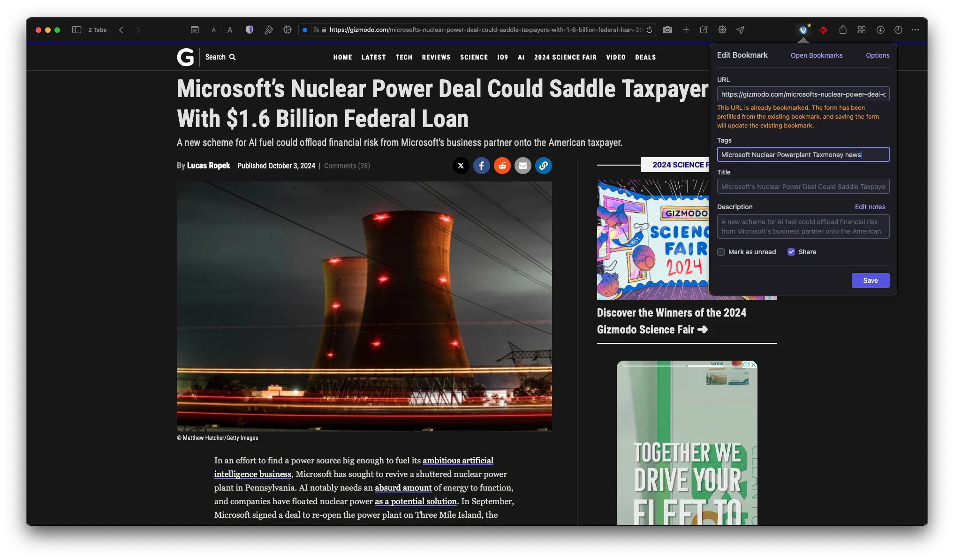This screenshot has height=560, width=954.
Task: Click the Science Fair 2024 banner image
Action: tap(653, 239)
